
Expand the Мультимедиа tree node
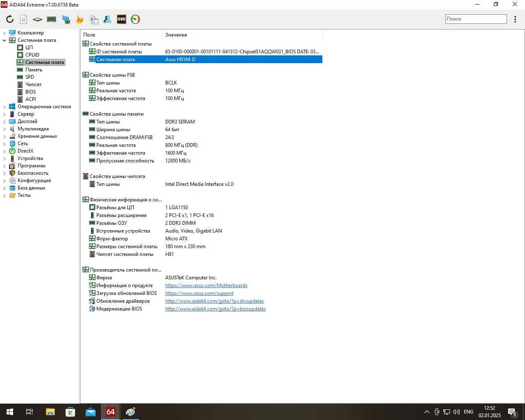[5, 129]
